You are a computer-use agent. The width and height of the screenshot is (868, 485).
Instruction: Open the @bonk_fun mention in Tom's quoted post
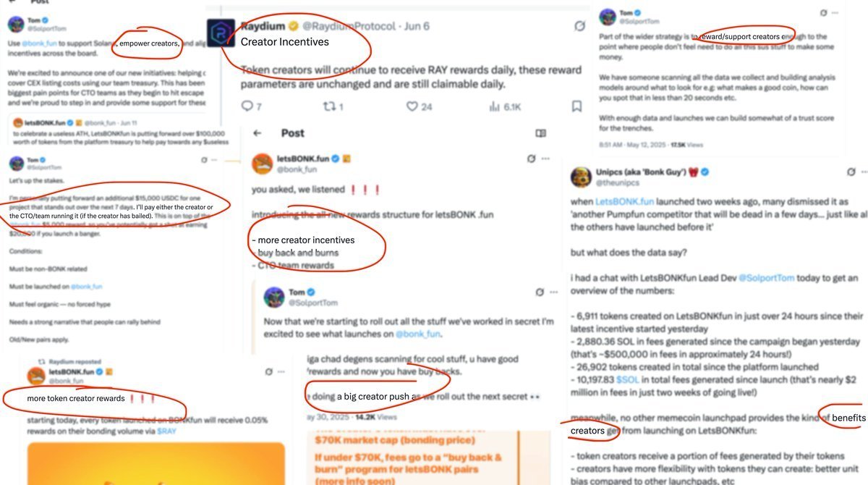tap(414, 334)
